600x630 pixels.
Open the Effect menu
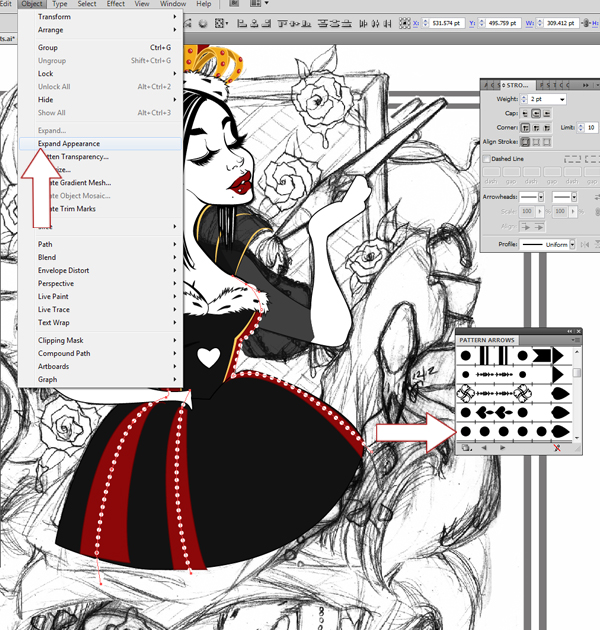[x=116, y=4]
